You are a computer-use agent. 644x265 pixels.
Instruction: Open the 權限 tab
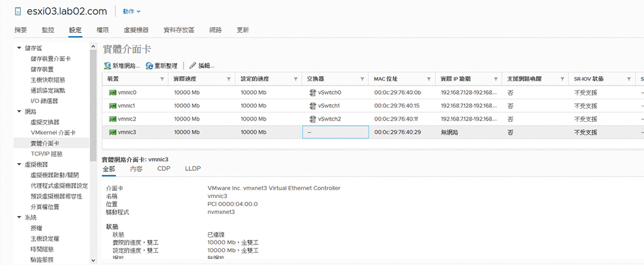(102, 30)
